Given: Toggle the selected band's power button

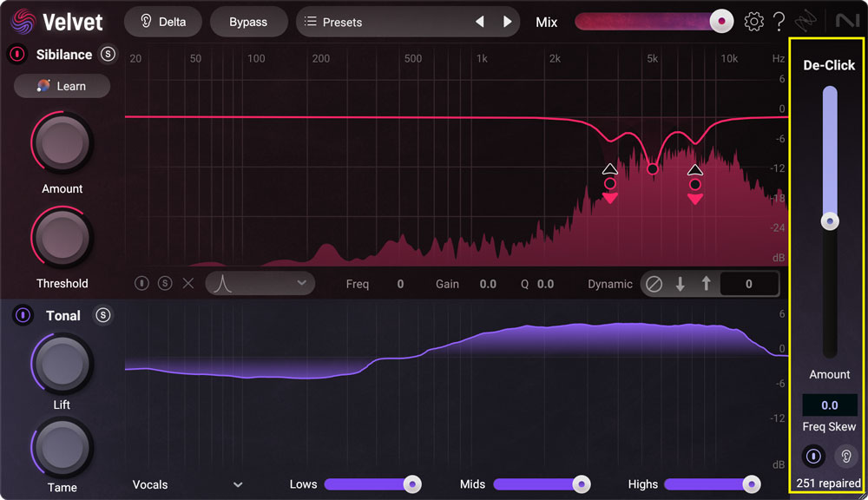Looking at the screenshot, I should click(141, 284).
